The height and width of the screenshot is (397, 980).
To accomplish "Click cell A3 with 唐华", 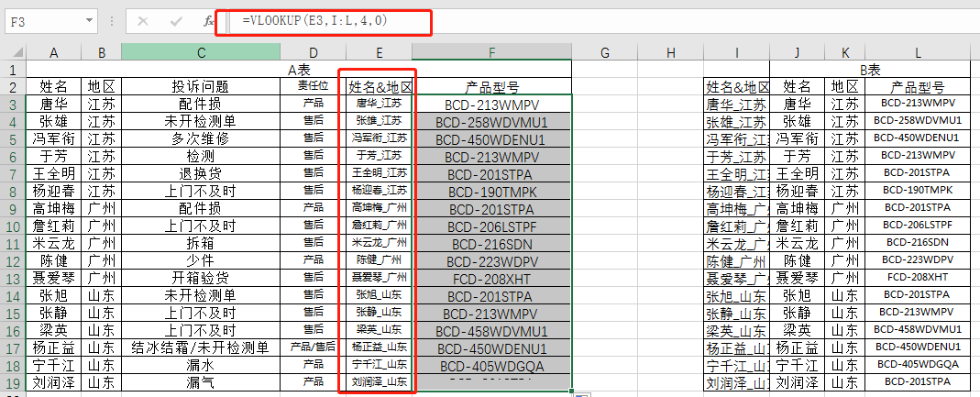I will [54, 104].
